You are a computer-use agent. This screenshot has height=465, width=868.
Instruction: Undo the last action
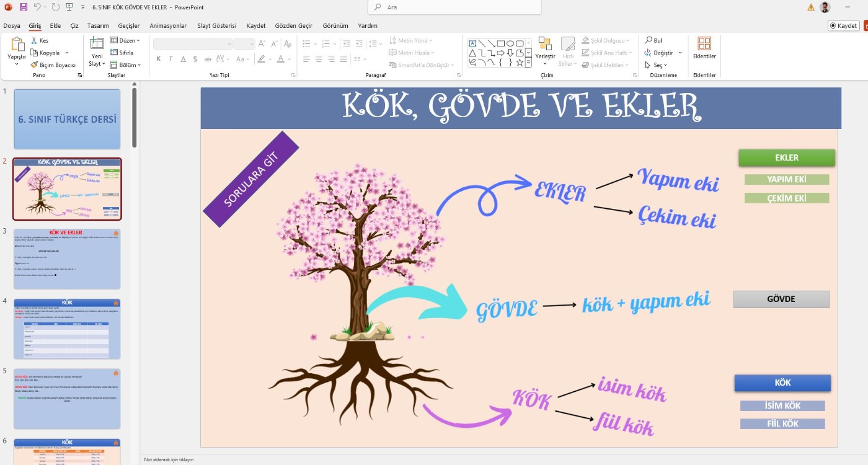[37, 7]
